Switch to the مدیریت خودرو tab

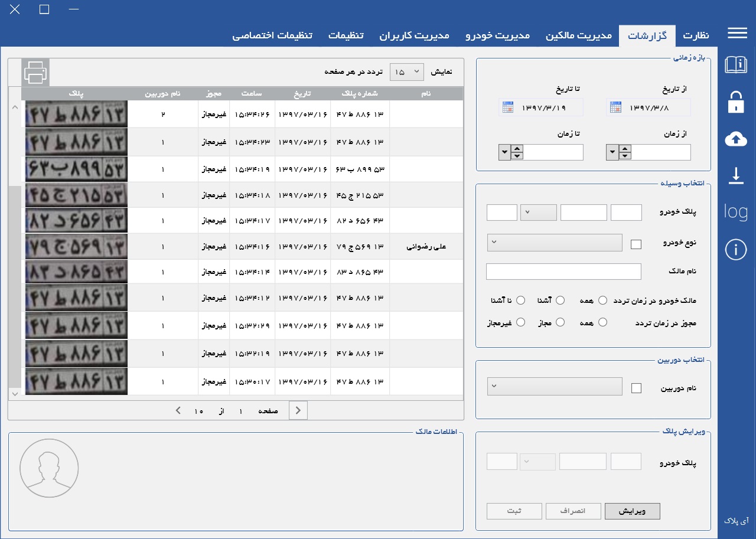(x=497, y=36)
